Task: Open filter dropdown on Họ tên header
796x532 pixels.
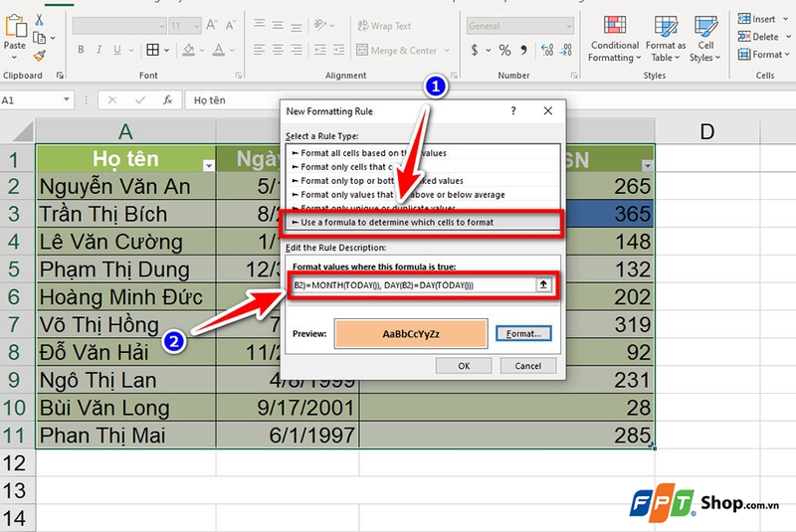Action: 208,165
